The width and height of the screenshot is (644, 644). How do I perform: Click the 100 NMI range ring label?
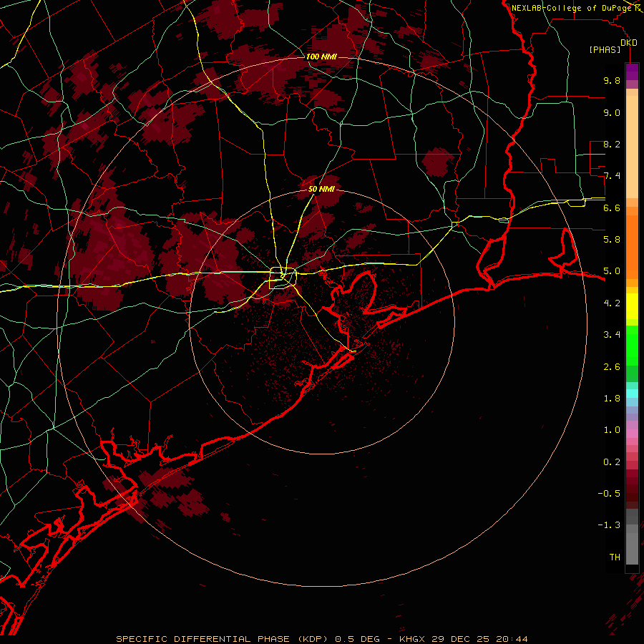coord(321,57)
